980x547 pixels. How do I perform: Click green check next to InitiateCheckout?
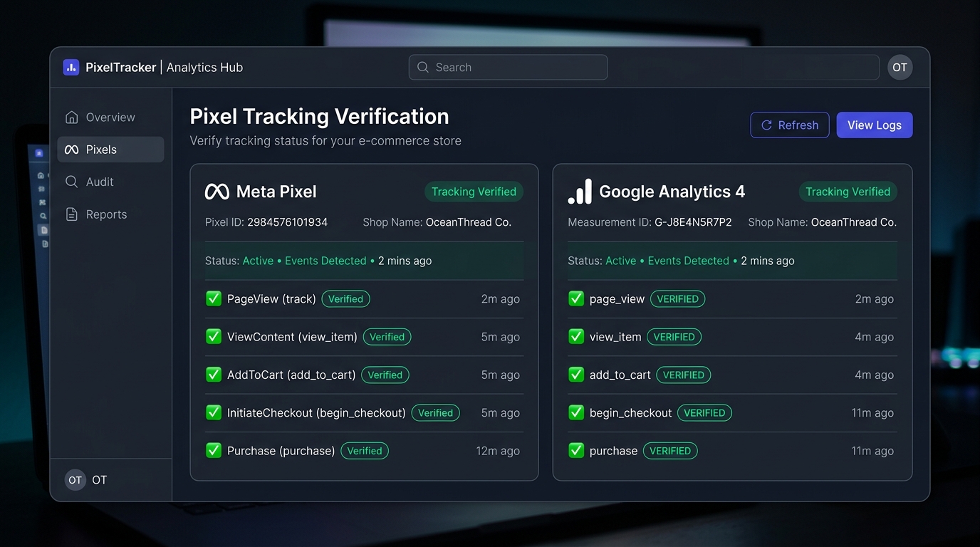pyautogui.click(x=214, y=412)
